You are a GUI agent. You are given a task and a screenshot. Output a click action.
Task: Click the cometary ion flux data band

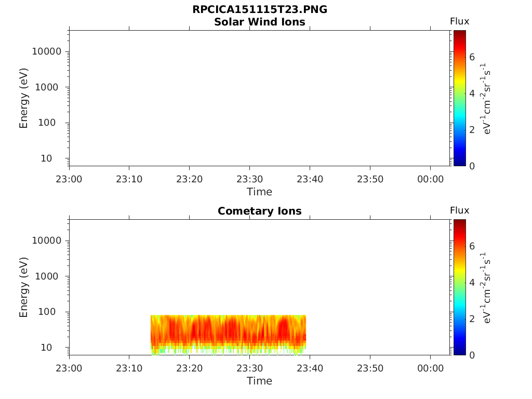click(x=229, y=334)
